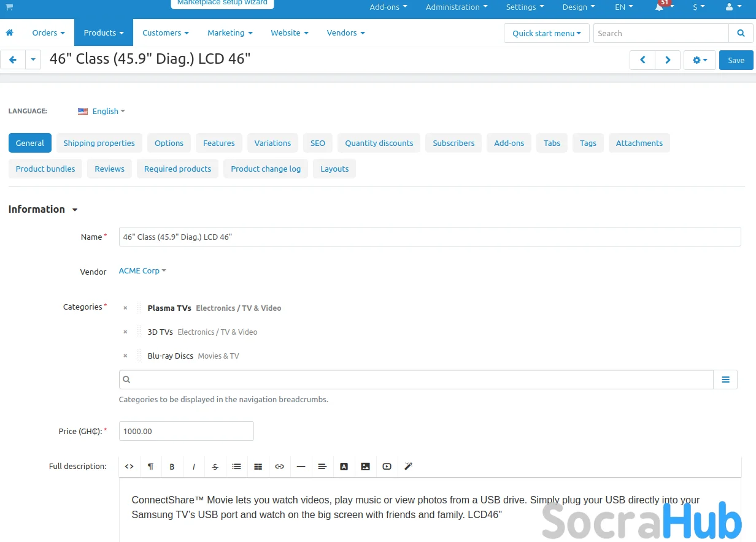Open the Products menu

(x=104, y=32)
